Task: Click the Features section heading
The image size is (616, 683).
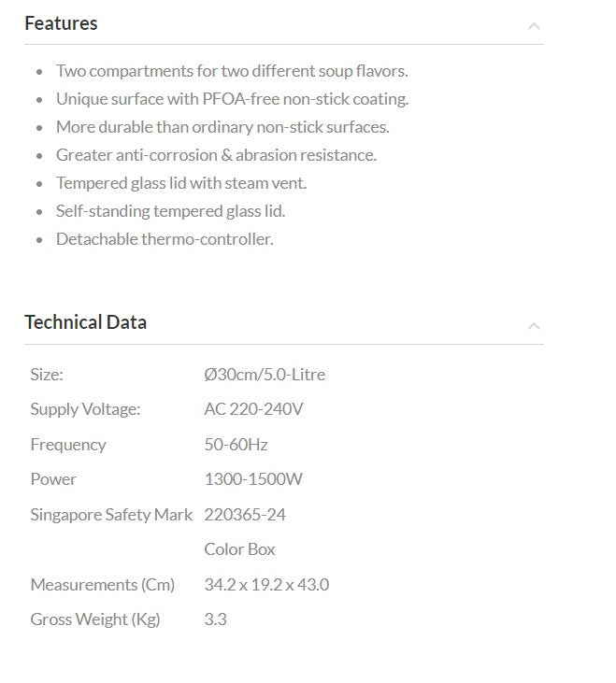Action: click(x=61, y=23)
